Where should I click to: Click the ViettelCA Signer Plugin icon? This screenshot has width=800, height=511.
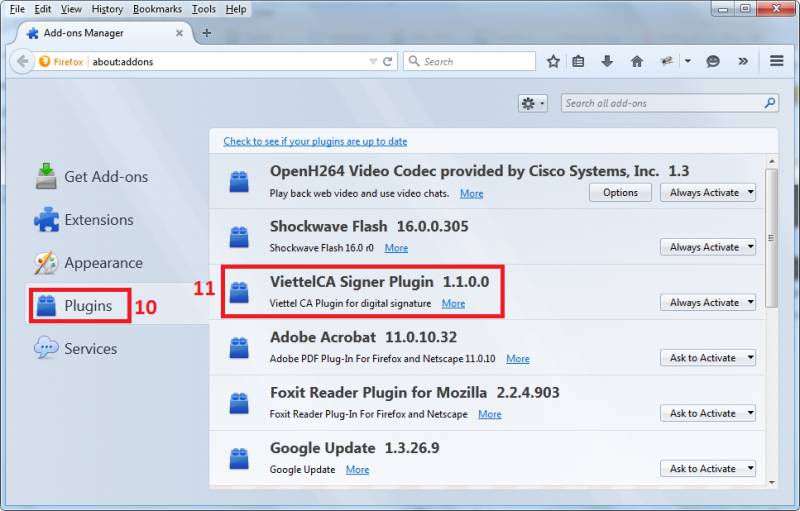[239, 292]
